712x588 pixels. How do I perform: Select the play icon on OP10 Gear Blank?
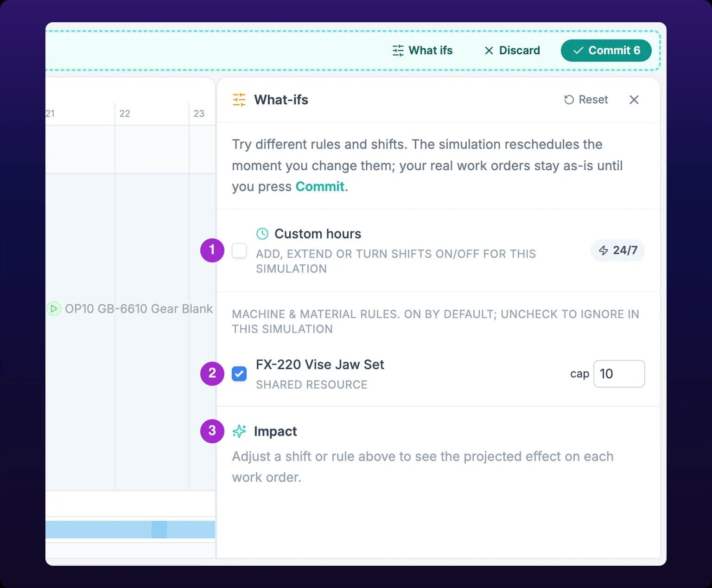pos(54,308)
